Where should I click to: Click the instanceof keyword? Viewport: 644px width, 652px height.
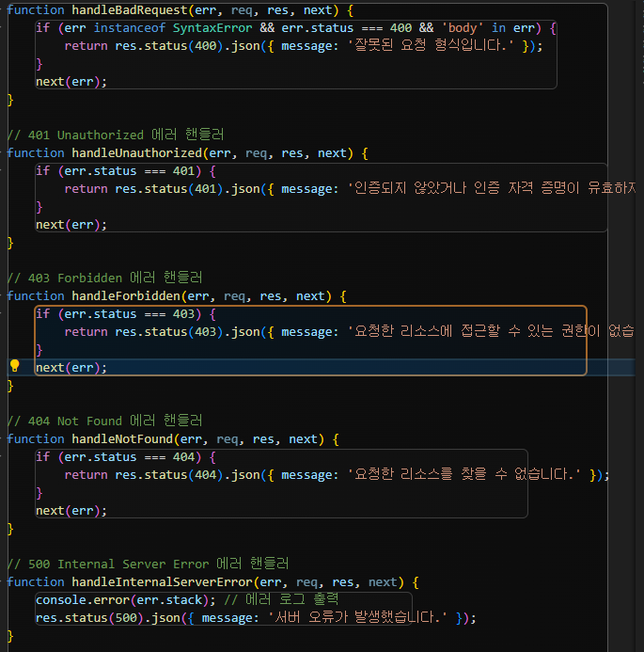(x=129, y=28)
